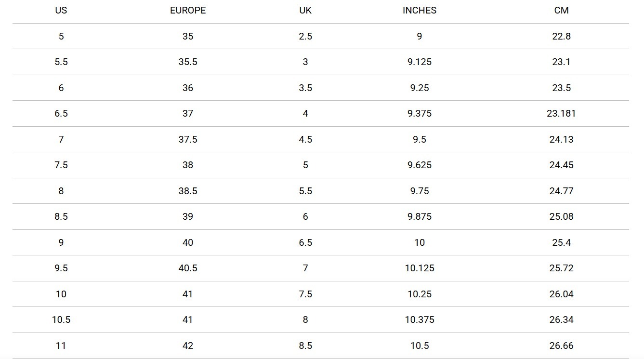Select the Europe size 35.5 cell
The image size is (644, 359).
(x=188, y=62)
